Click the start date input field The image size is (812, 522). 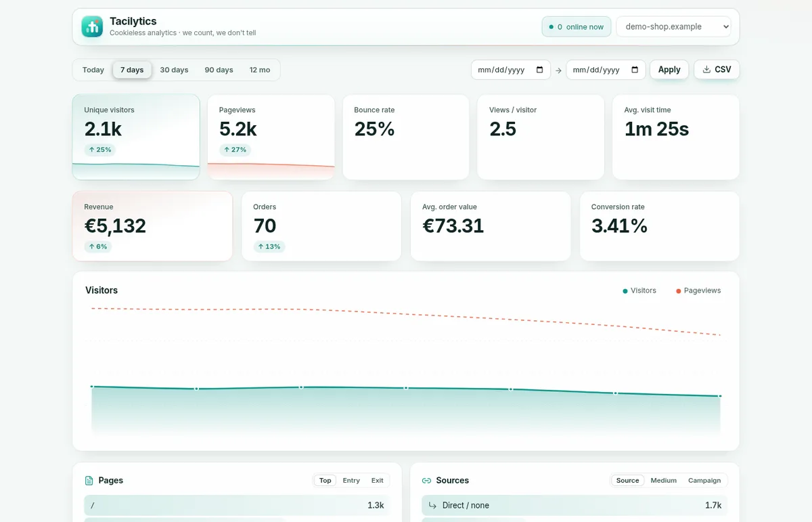tap(511, 70)
